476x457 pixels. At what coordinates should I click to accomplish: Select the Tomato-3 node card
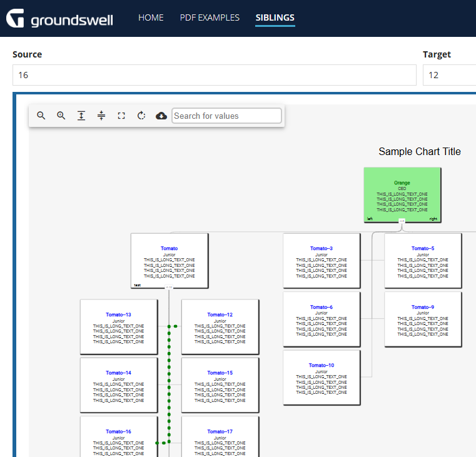(322, 261)
